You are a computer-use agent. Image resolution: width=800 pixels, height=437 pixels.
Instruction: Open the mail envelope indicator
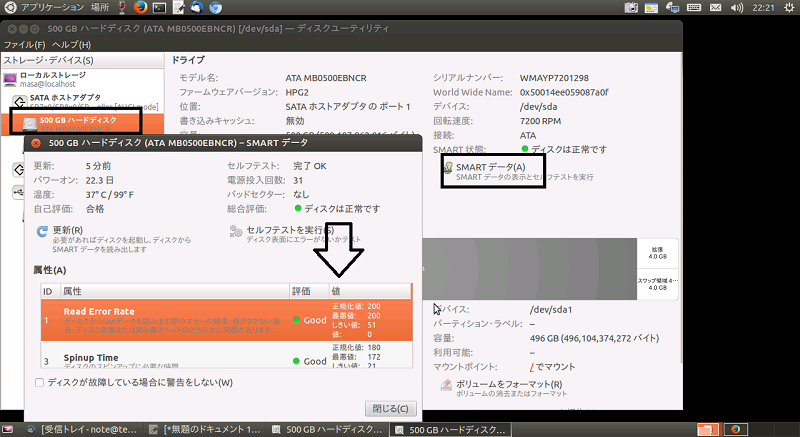coord(715,8)
